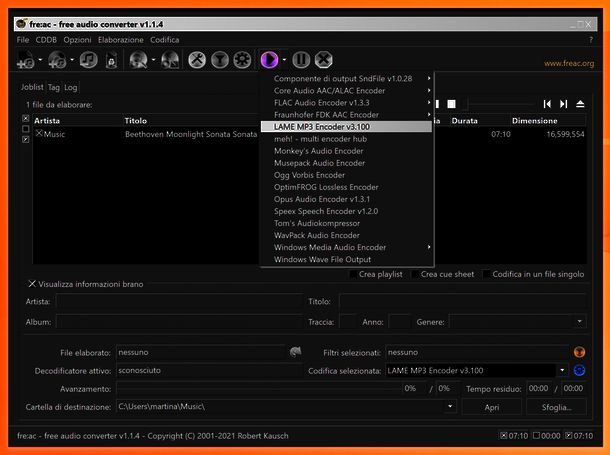Screen dimensions: 610x455
Task: Click blue icon beside Codifica selezionata
Action: tap(579, 370)
